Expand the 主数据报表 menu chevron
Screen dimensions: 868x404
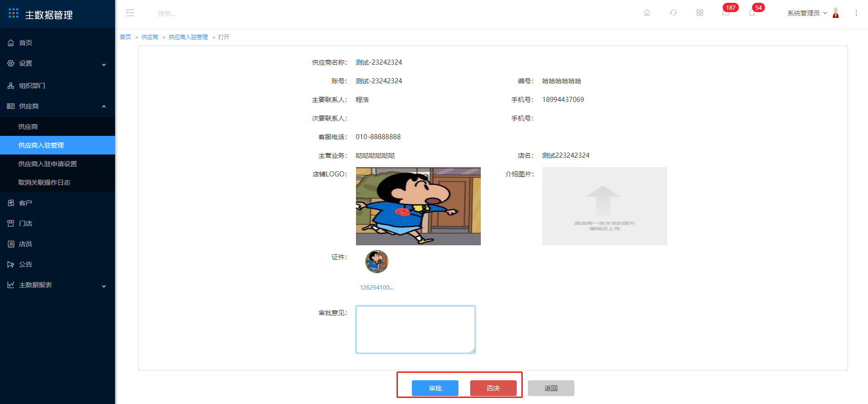click(x=104, y=286)
